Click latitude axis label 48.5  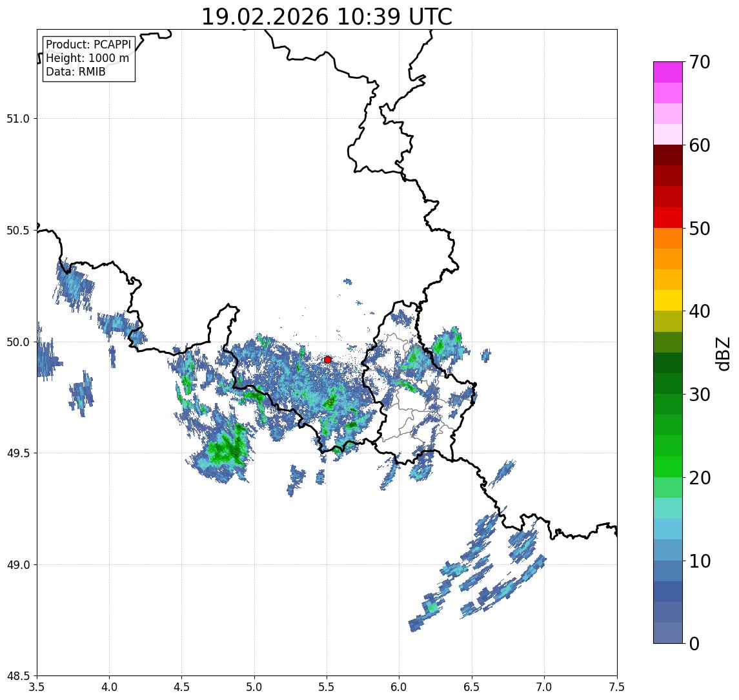pyautogui.click(x=18, y=676)
